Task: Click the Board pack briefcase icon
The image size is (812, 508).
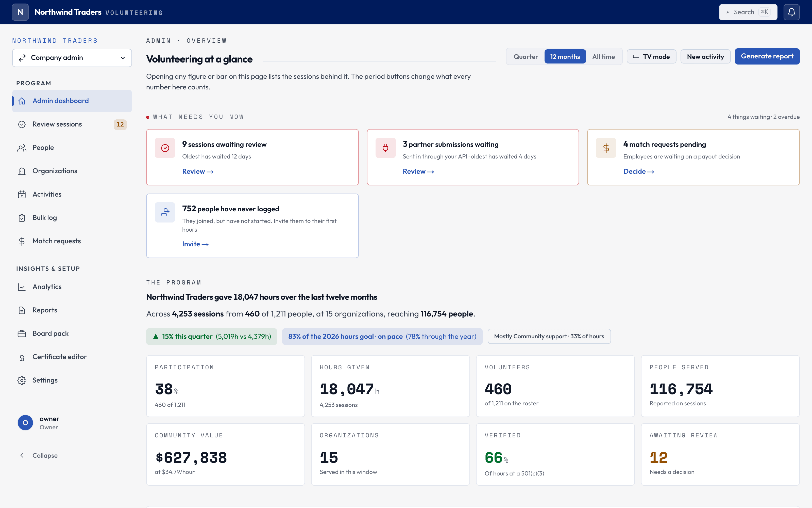Action: [x=22, y=334]
